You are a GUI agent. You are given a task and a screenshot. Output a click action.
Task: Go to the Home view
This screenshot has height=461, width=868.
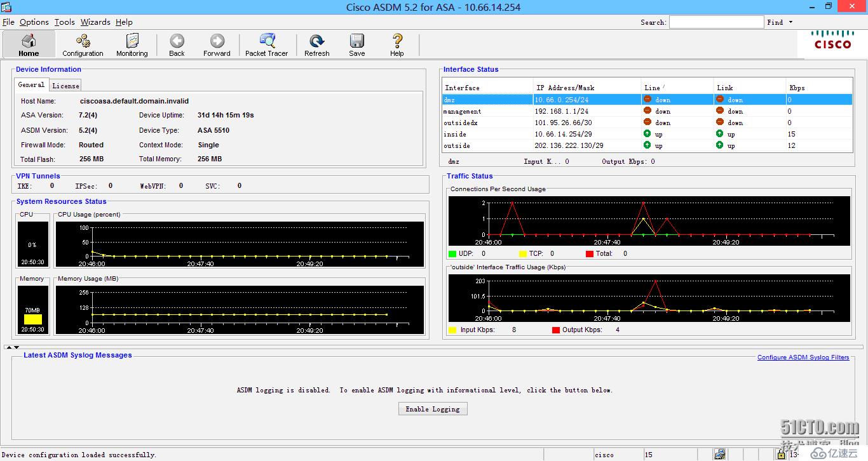pyautogui.click(x=29, y=44)
